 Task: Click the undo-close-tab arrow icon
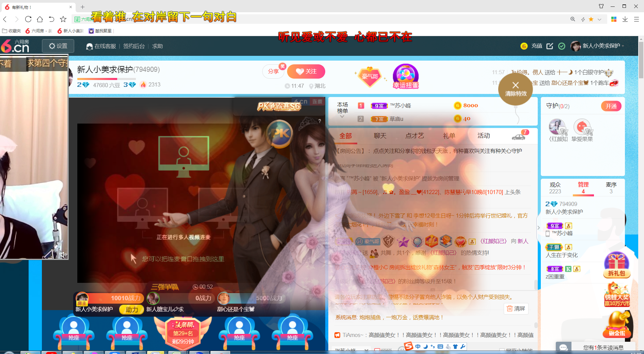point(51,19)
